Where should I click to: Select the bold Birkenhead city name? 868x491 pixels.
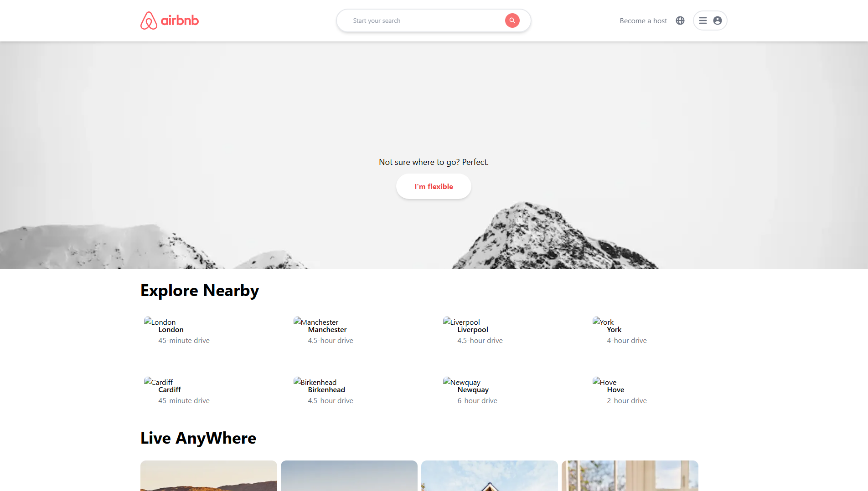click(x=326, y=390)
